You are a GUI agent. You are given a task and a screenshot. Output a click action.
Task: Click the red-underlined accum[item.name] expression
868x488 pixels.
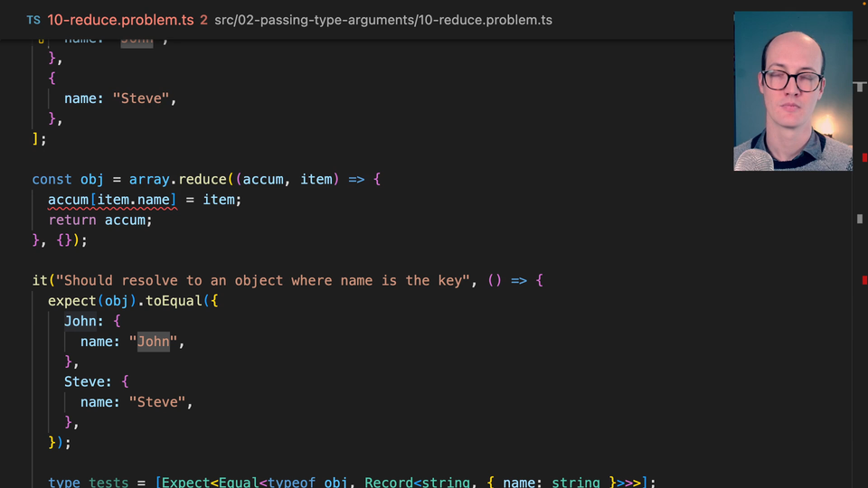tap(111, 200)
